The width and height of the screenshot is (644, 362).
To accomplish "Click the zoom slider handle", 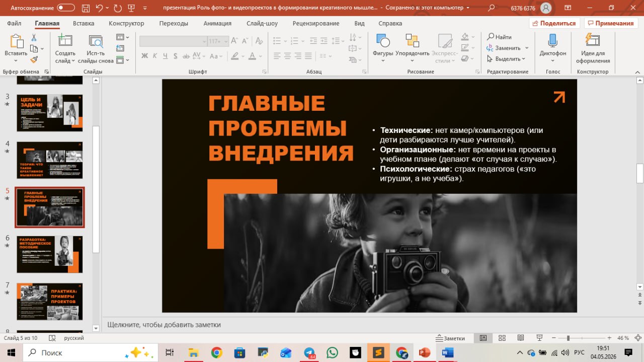I will pos(568,338).
